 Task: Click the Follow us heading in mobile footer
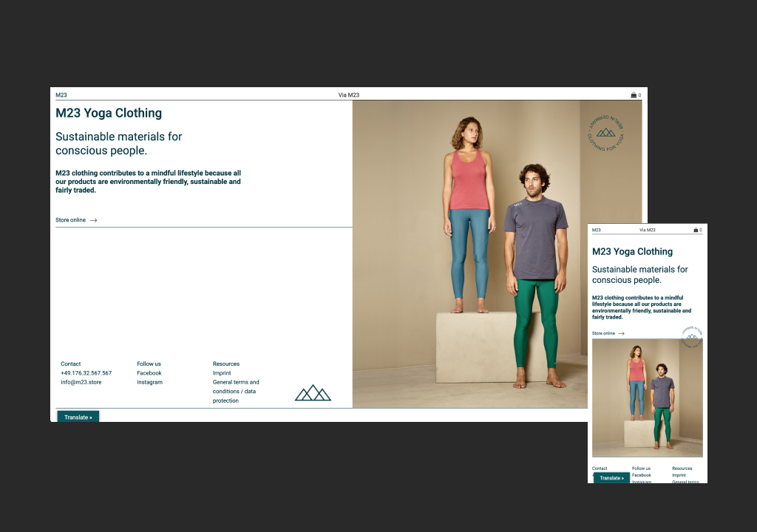[641, 468]
